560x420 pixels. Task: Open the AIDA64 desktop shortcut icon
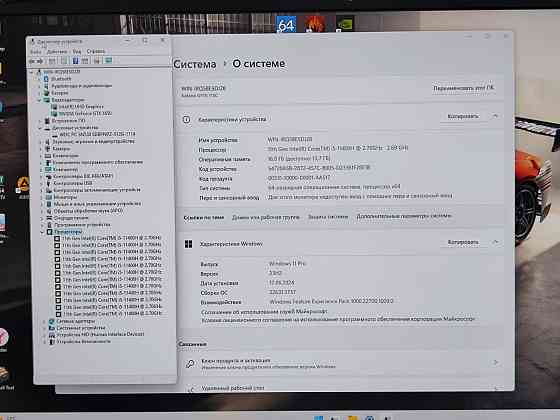(x=286, y=24)
